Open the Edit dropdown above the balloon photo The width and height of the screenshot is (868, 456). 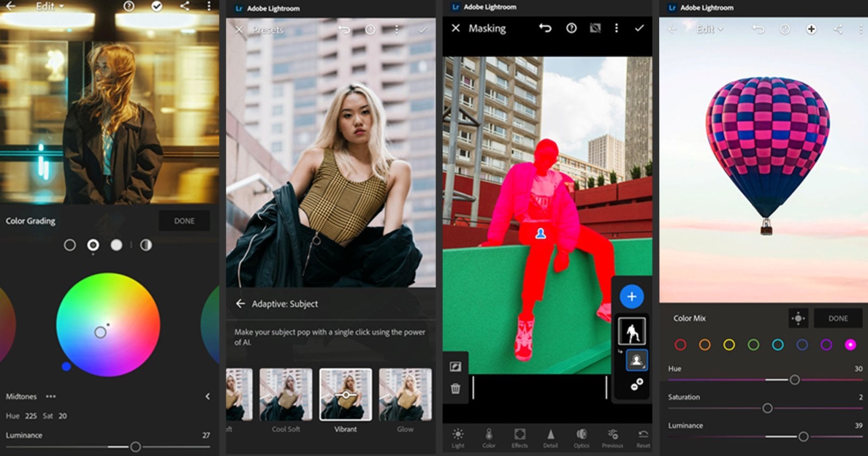709,29
